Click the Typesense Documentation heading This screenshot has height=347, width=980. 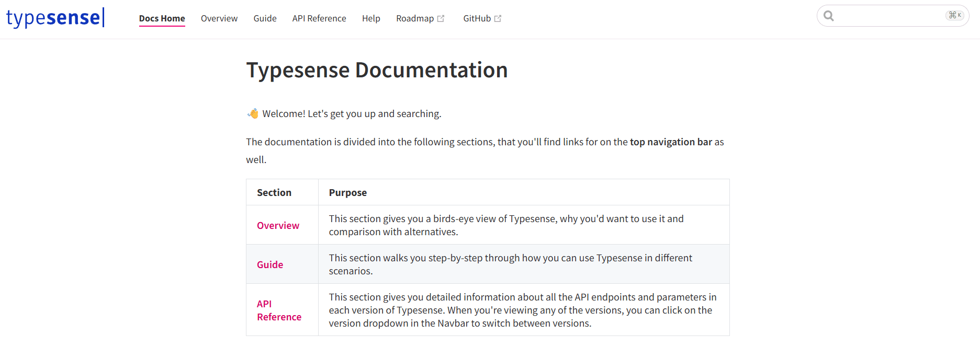click(x=377, y=70)
